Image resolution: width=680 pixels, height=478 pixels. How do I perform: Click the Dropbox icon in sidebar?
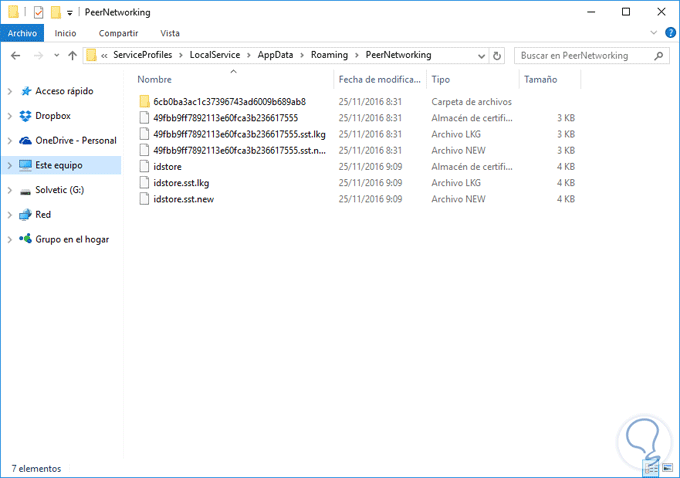26,116
